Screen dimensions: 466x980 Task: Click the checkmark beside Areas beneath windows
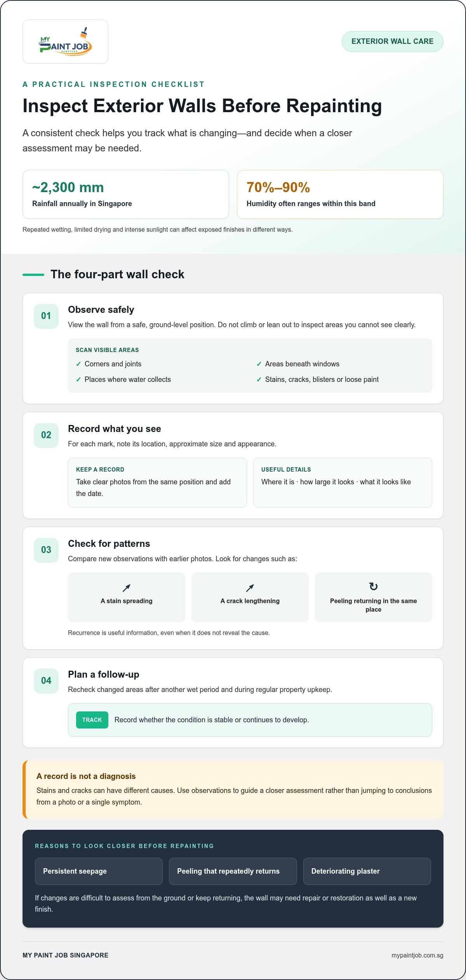tap(259, 364)
